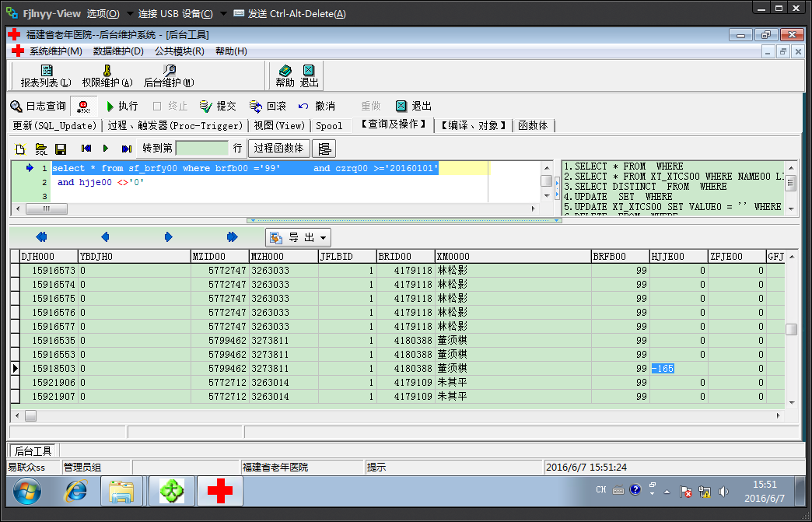Select the -165 cell in HJJE00 column
This screenshot has width=812, height=522.
pyautogui.click(x=678, y=369)
